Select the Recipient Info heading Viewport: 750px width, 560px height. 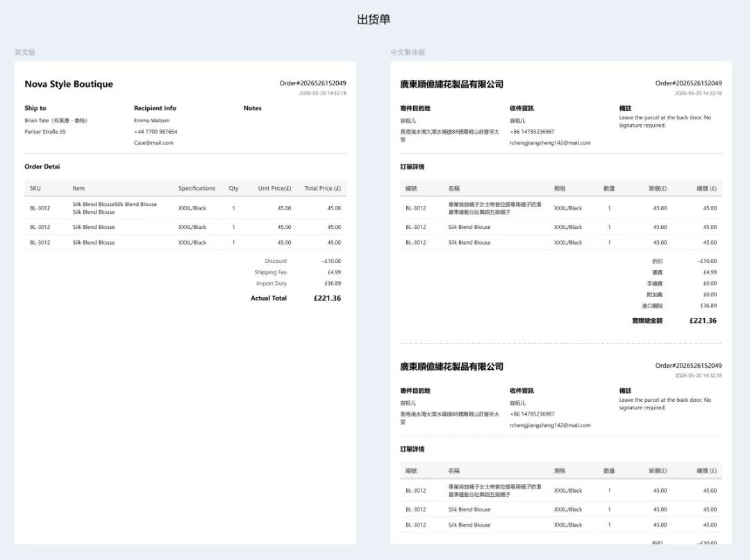(x=155, y=108)
